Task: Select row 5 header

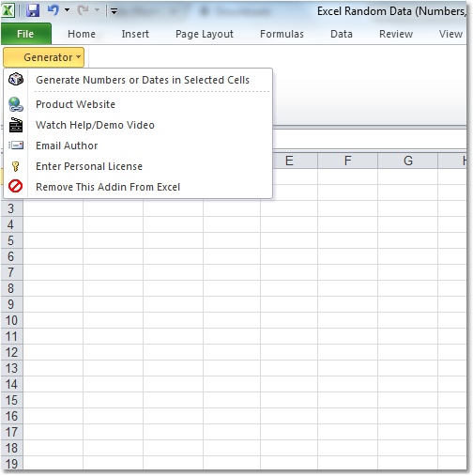Action: coord(11,240)
